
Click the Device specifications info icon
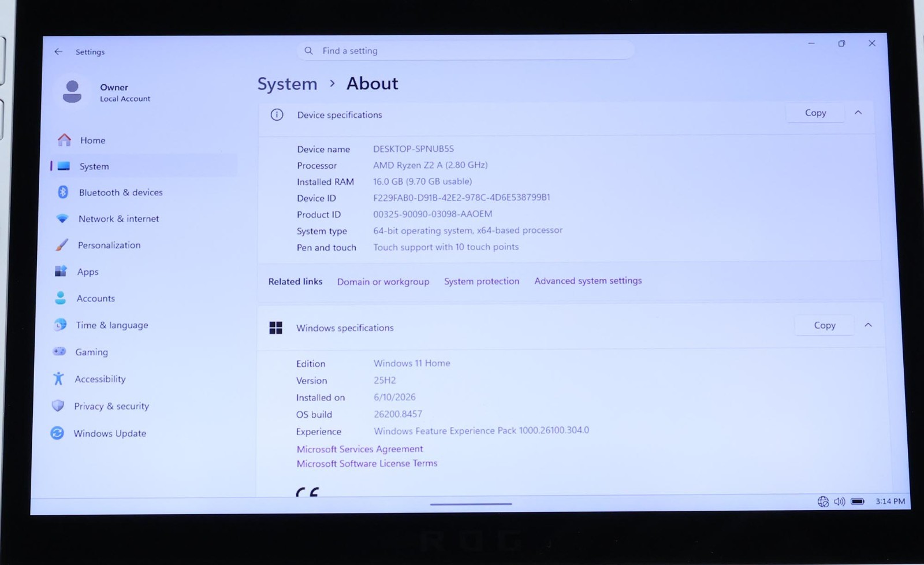277,114
